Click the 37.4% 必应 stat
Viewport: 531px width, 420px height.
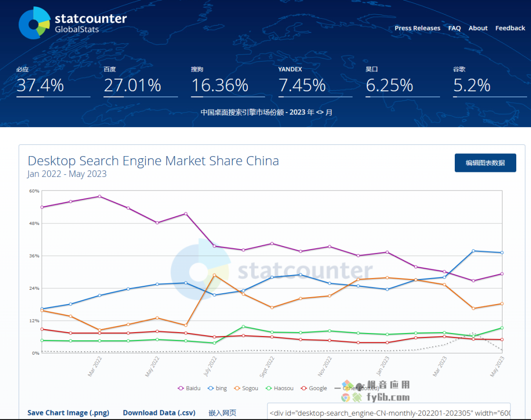point(53,81)
